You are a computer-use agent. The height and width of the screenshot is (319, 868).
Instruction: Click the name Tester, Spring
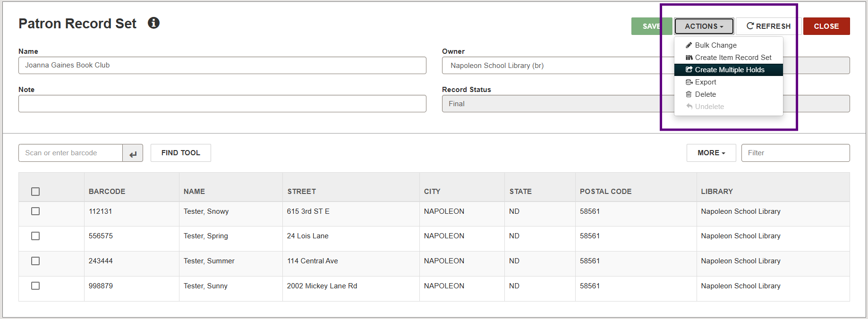point(206,236)
